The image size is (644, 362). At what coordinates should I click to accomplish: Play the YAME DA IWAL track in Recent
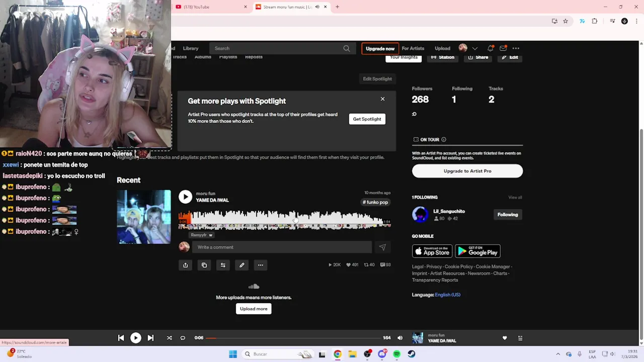(185, 197)
